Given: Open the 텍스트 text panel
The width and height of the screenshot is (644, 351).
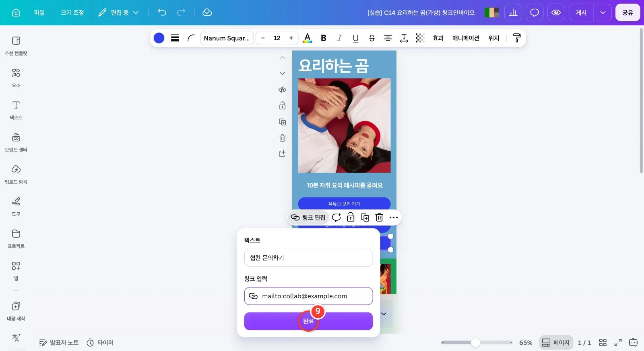Looking at the screenshot, I should pyautogui.click(x=16, y=110).
